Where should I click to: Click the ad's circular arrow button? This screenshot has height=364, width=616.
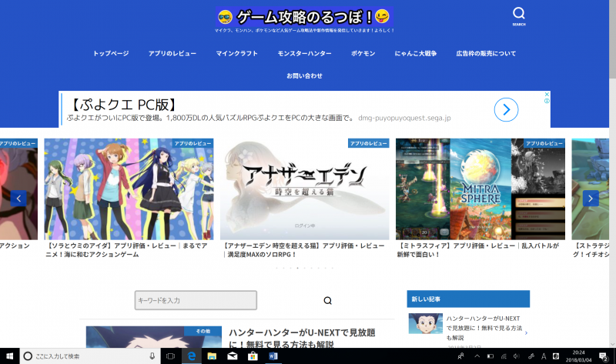tap(506, 109)
